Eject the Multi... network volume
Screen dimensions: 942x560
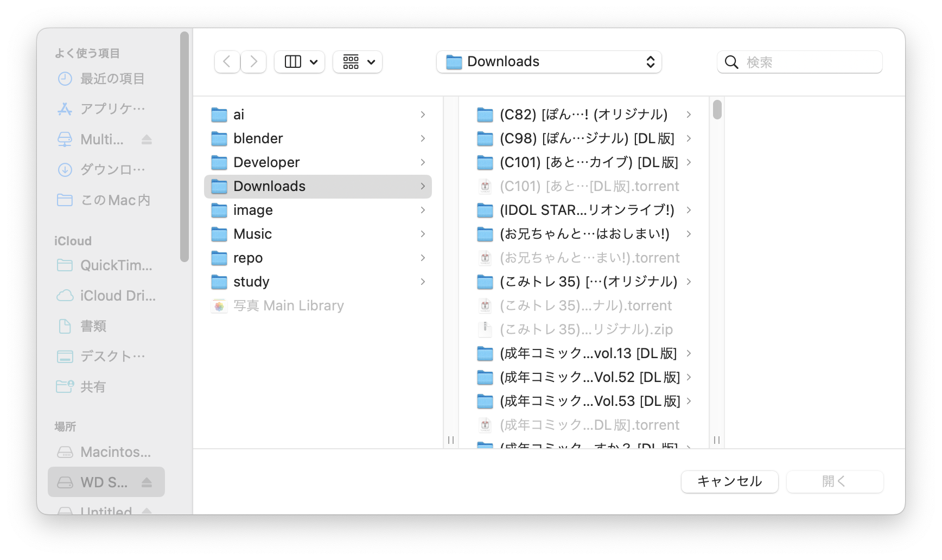pos(147,139)
